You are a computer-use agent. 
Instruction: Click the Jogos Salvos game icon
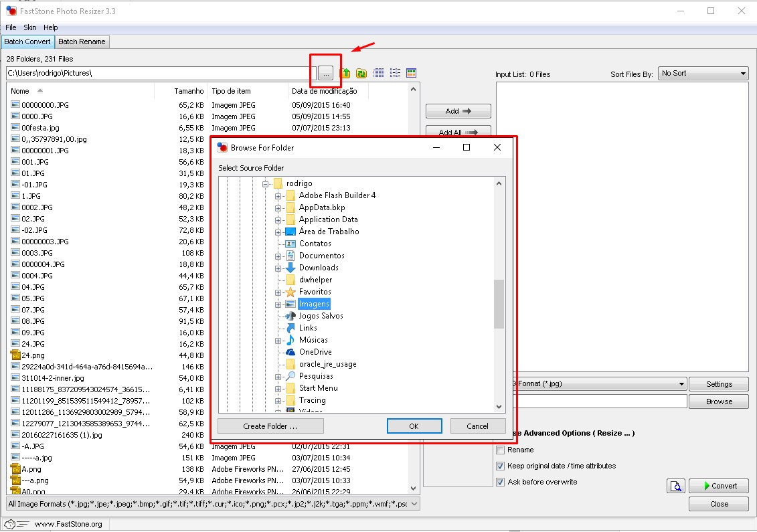290,316
